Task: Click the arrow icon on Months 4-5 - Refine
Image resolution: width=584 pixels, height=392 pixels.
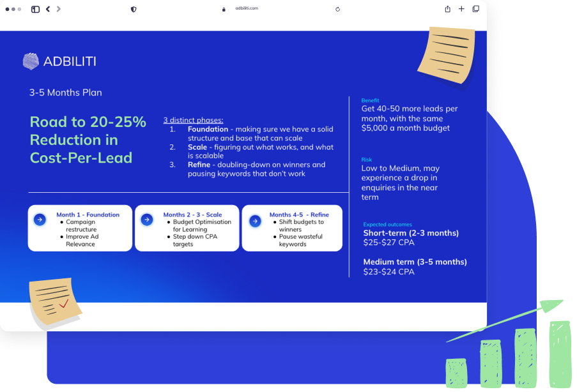Action: tap(255, 220)
